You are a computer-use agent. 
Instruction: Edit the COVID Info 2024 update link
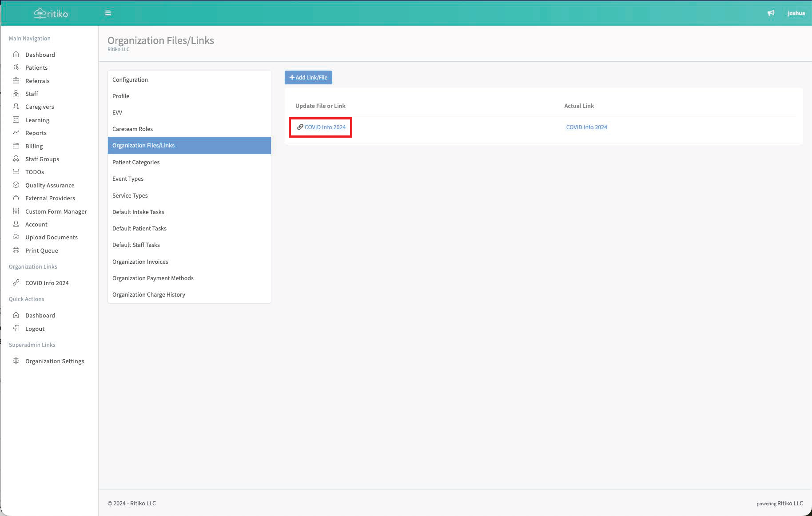click(321, 127)
